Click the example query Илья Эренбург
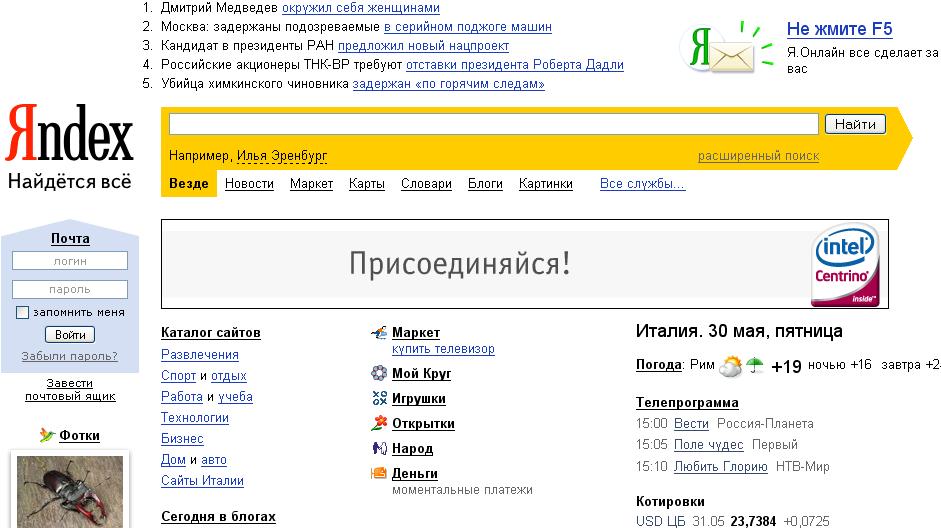This screenshot has height=528, width=941. click(x=281, y=156)
